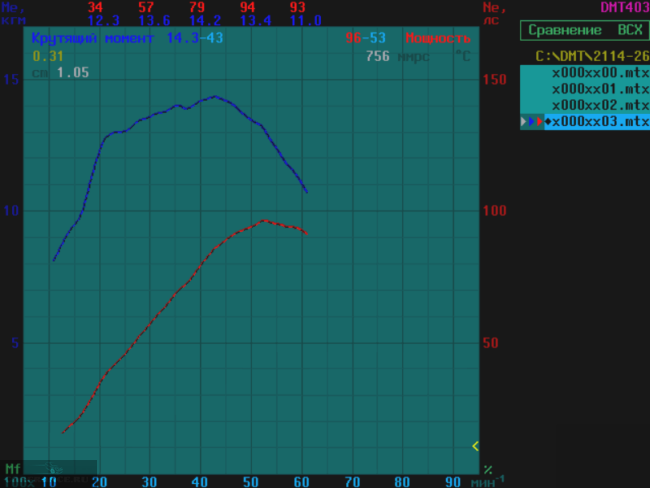Click the DMT403 title in top corner
Viewport: 650px width, 488px height.
(624, 7)
